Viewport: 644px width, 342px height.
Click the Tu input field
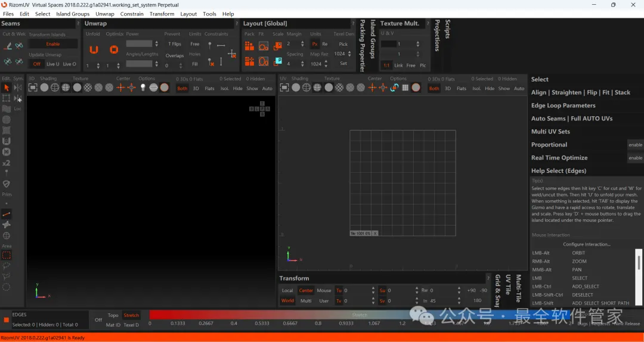point(357,290)
